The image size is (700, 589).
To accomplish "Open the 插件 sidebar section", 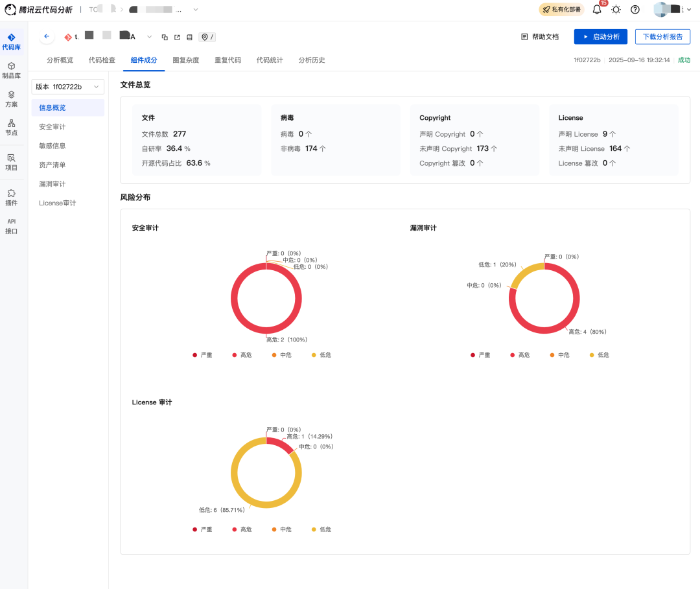I will click(12, 198).
